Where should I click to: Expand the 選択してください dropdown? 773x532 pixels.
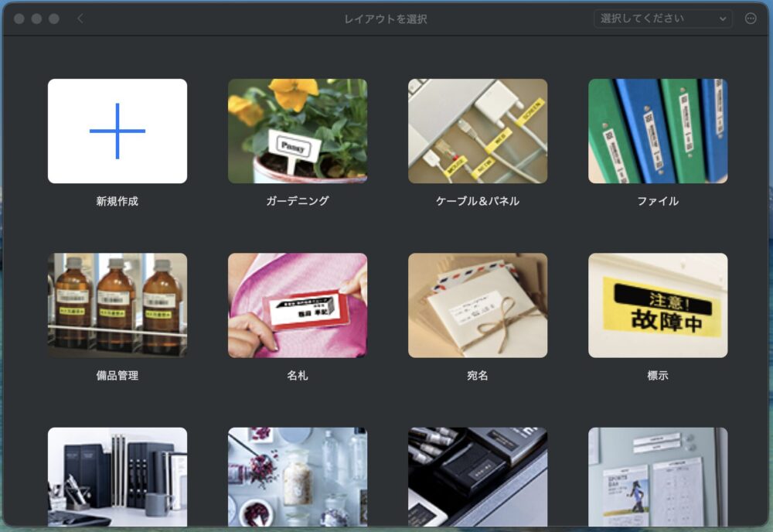point(662,19)
